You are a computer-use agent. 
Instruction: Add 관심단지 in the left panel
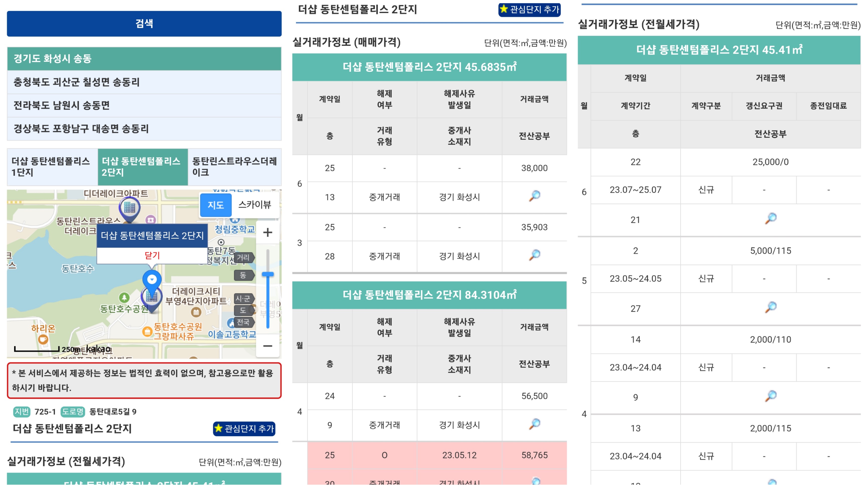244,429
